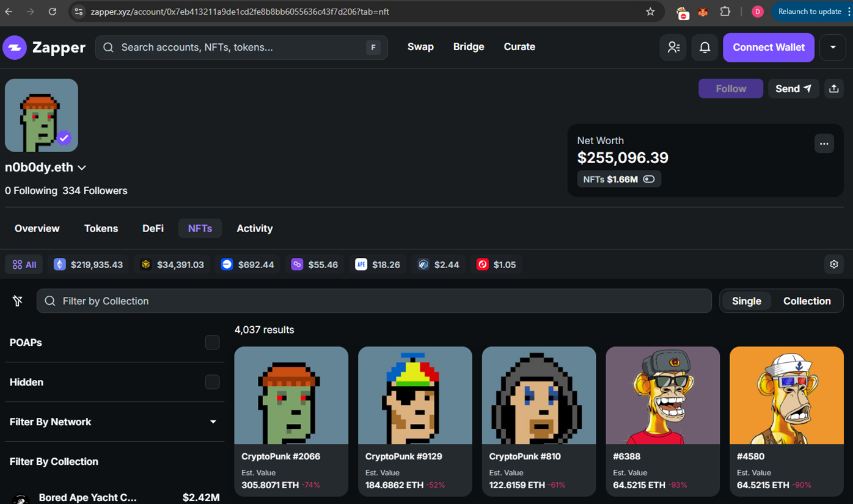Screen dimensions: 853x504
Task: Open the NFT settings gear icon
Action: [x=834, y=265]
